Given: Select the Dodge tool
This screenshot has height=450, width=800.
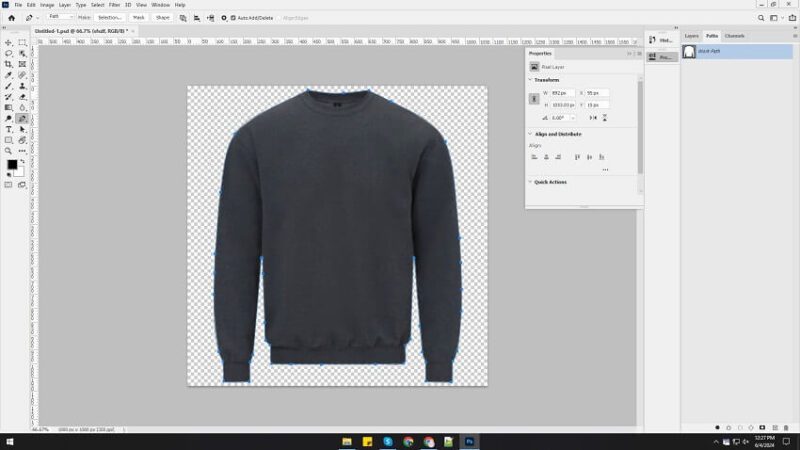Looking at the screenshot, I should click(x=8, y=118).
